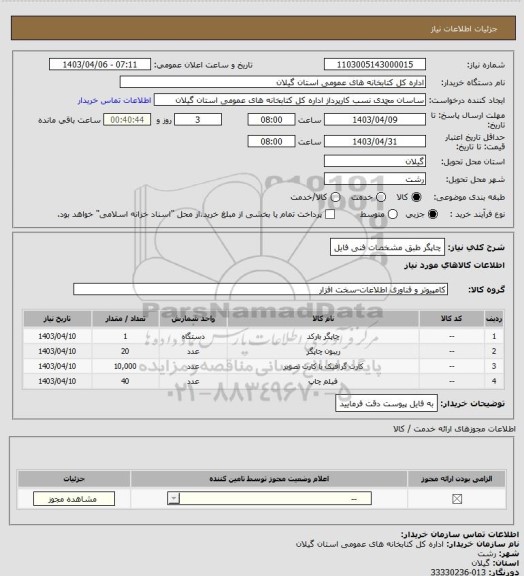Click the goods group field کامپیوتر و فناوری اطلاعات
The height and width of the screenshot is (576, 524).
click(x=261, y=289)
